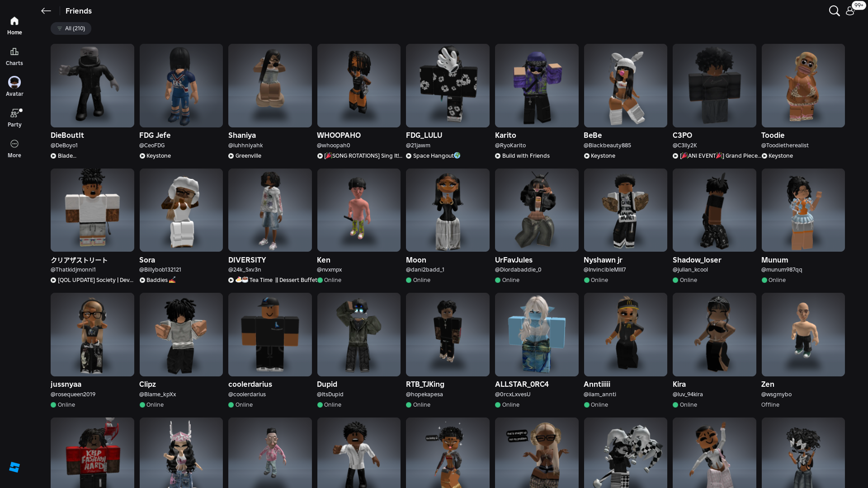
Task: Open the All (210) friends filter dropdown
Action: point(71,28)
